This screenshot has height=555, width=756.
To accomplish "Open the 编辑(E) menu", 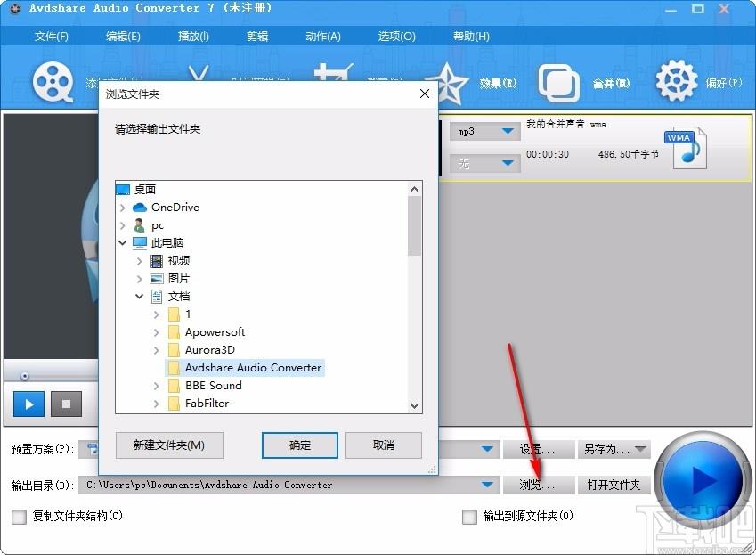I will [x=123, y=37].
